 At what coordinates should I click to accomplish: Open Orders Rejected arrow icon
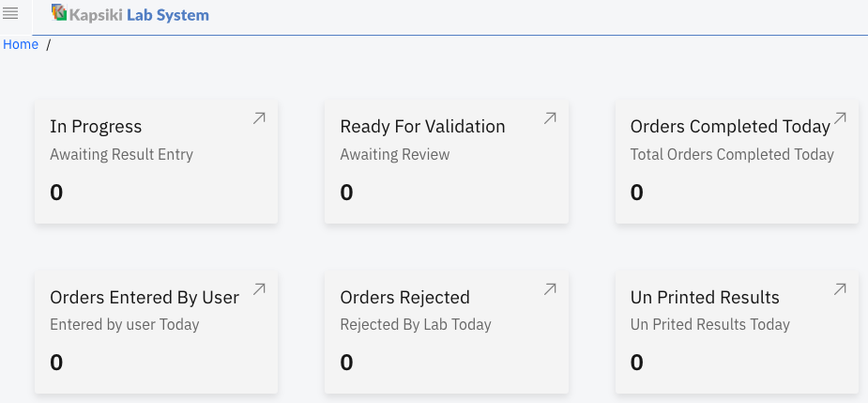(x=550, y=289)
